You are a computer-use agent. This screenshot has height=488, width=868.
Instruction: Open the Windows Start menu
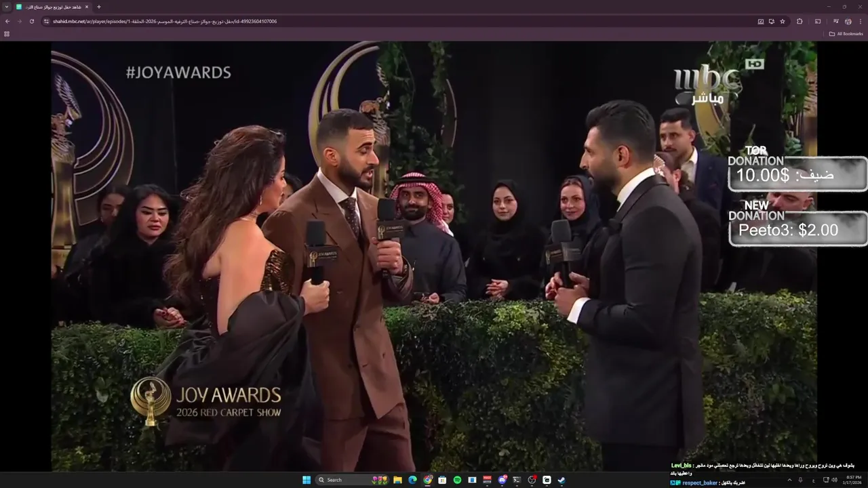307,480
